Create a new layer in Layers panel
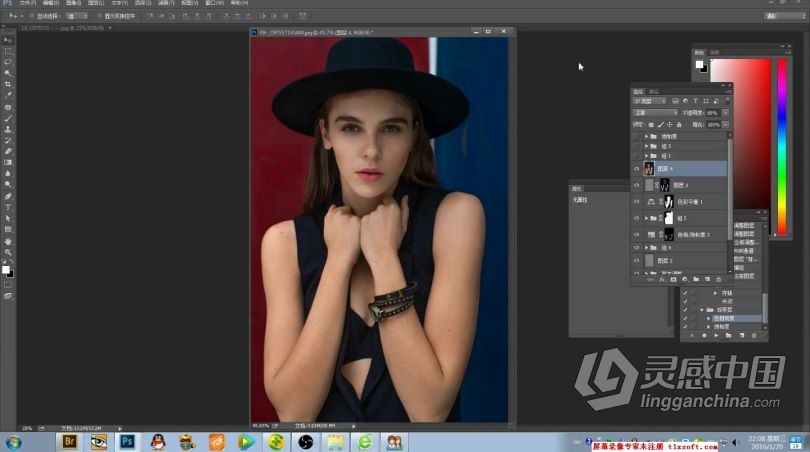The width and height of the screenshot is (810, 452). tap(707, 279)
